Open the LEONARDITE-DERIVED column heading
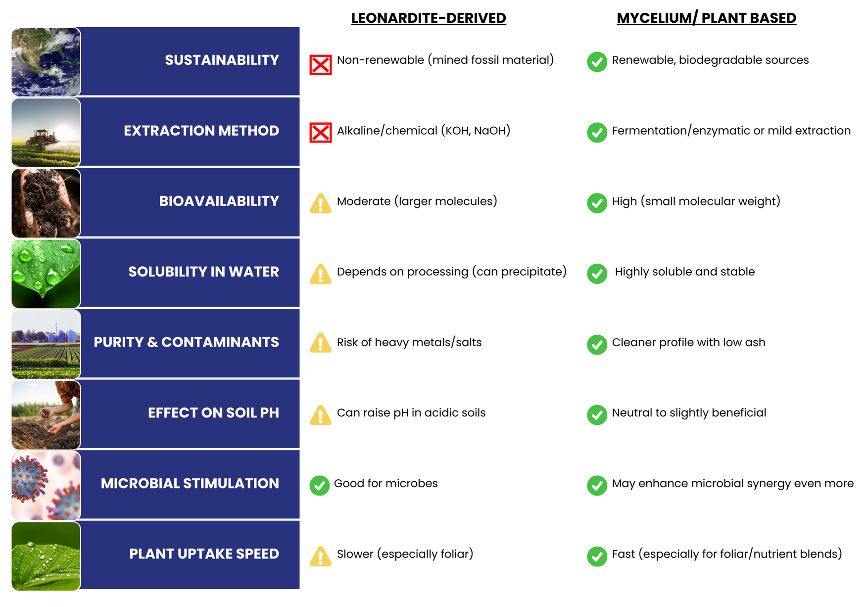This screenshot has height=607, width=868. coord(429,18)
